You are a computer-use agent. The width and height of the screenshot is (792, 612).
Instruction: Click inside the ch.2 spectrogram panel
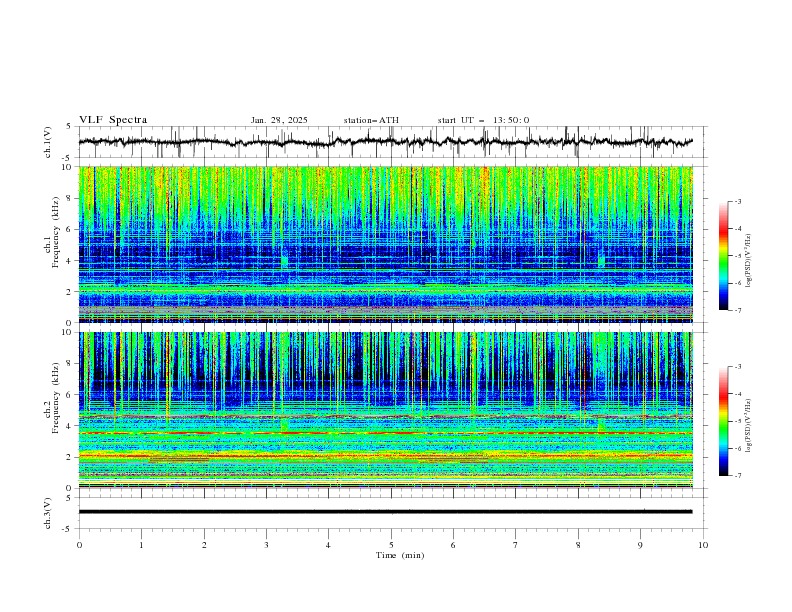[385, 410]
